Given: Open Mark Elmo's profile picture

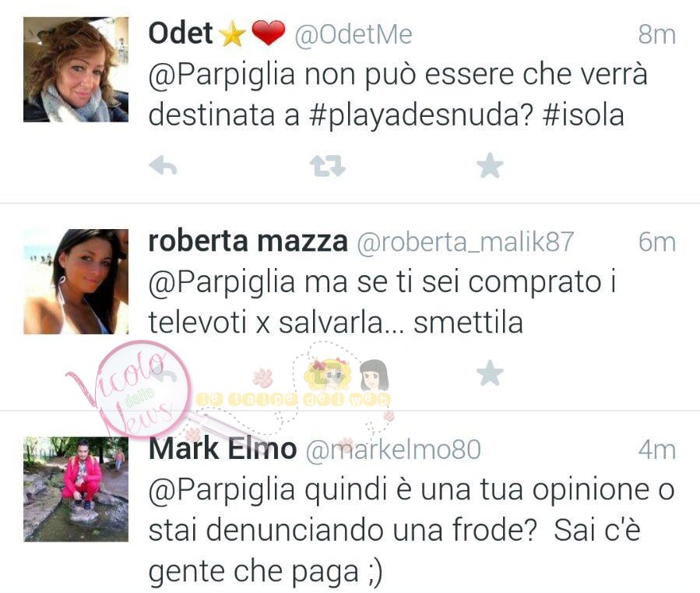Looking at the screenshot, I should tap(76, 489).
